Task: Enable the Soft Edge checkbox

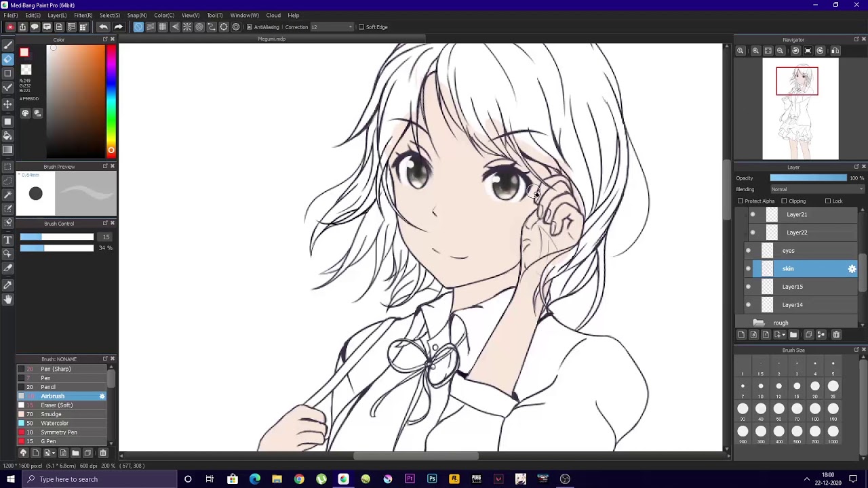Action: coord(361,27)
